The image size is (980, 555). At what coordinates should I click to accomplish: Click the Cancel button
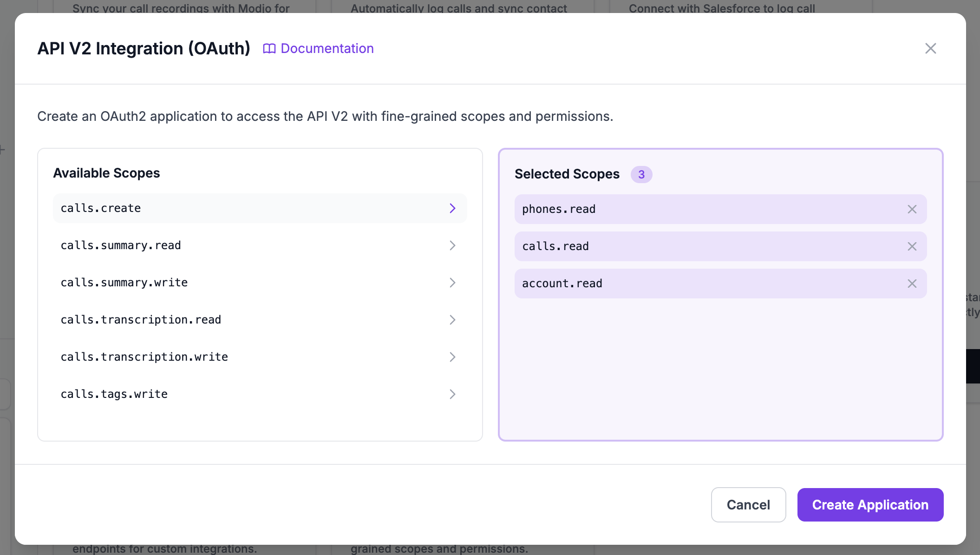[x=748, y=505]
